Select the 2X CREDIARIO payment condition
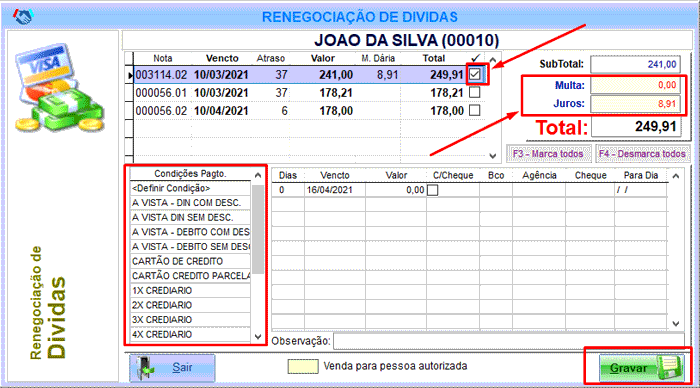Screen dimensions: 700x388 click(191, 305)
